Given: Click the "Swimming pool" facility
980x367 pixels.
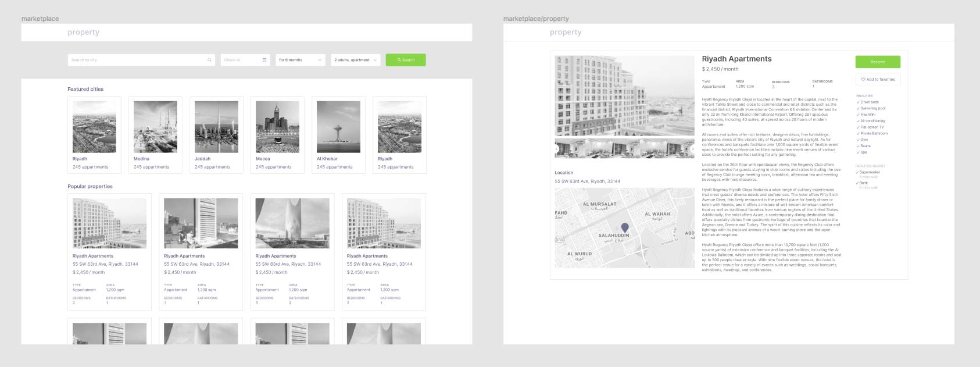Looking at the screenshot, I should 871,108.
